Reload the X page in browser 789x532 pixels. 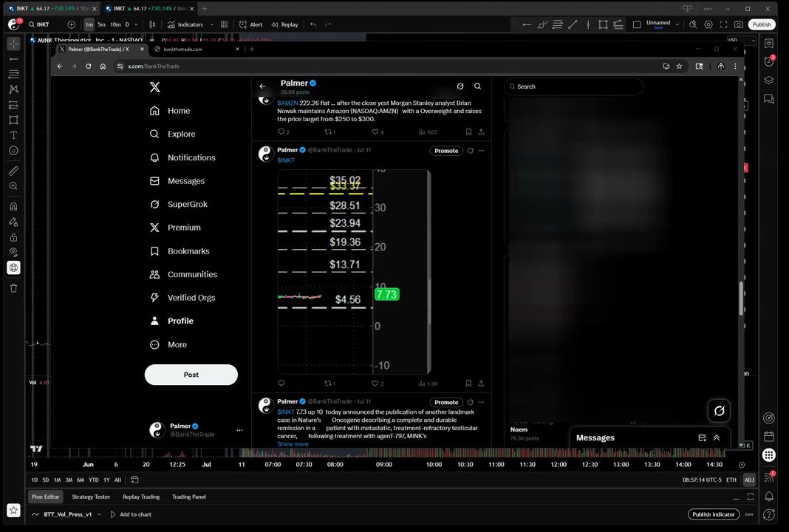89,66
